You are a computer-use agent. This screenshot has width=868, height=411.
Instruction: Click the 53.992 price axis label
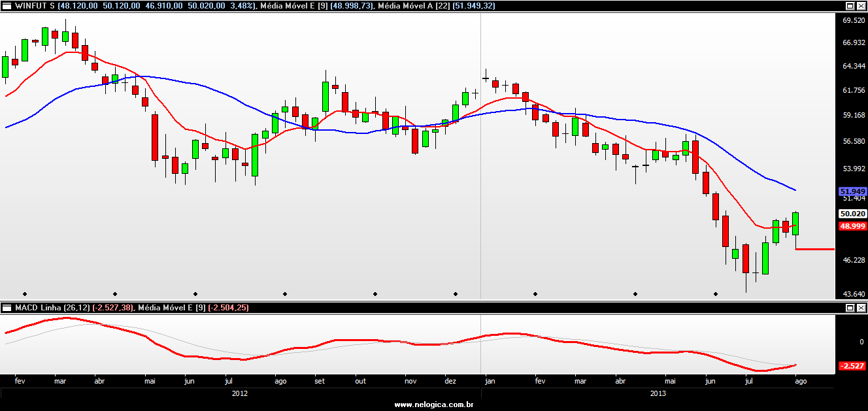[854, 169]
